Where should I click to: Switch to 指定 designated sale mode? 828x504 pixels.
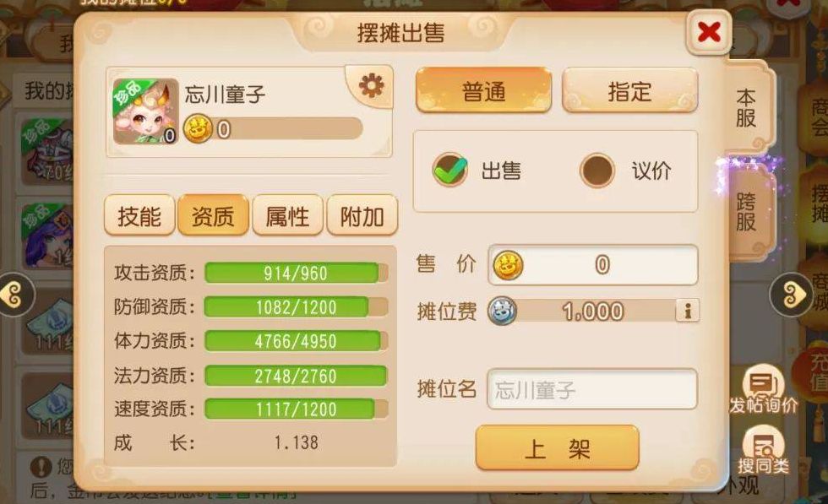pyautogui.click(x=629, y=91)
